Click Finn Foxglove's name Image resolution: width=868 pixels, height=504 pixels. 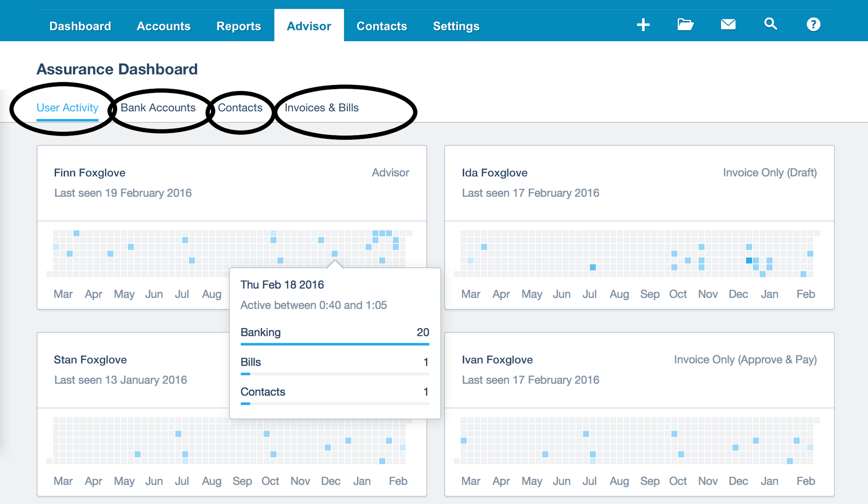pyautogui.click(x=90, y=173)
